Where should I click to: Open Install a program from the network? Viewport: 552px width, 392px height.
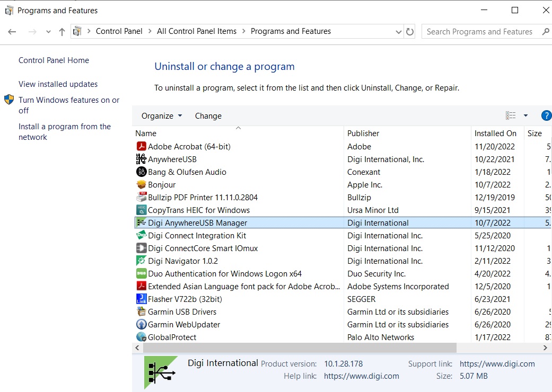tap(65, 131)
